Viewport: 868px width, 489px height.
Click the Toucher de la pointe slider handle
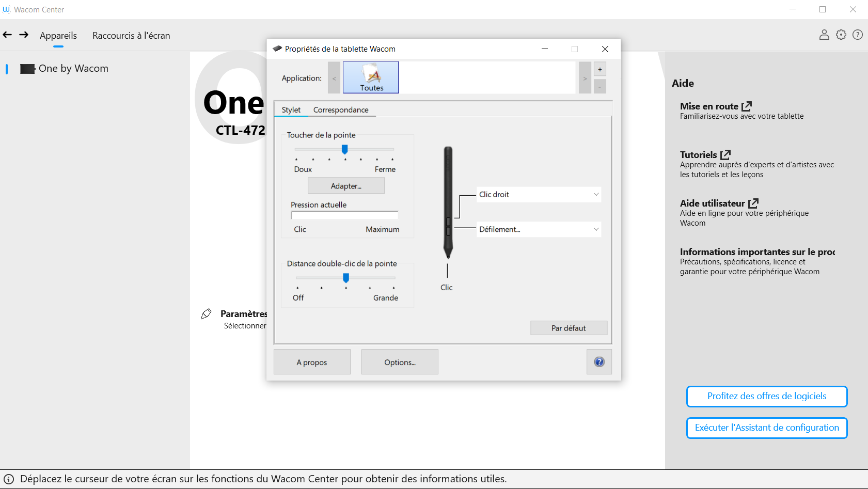point(345,149)
